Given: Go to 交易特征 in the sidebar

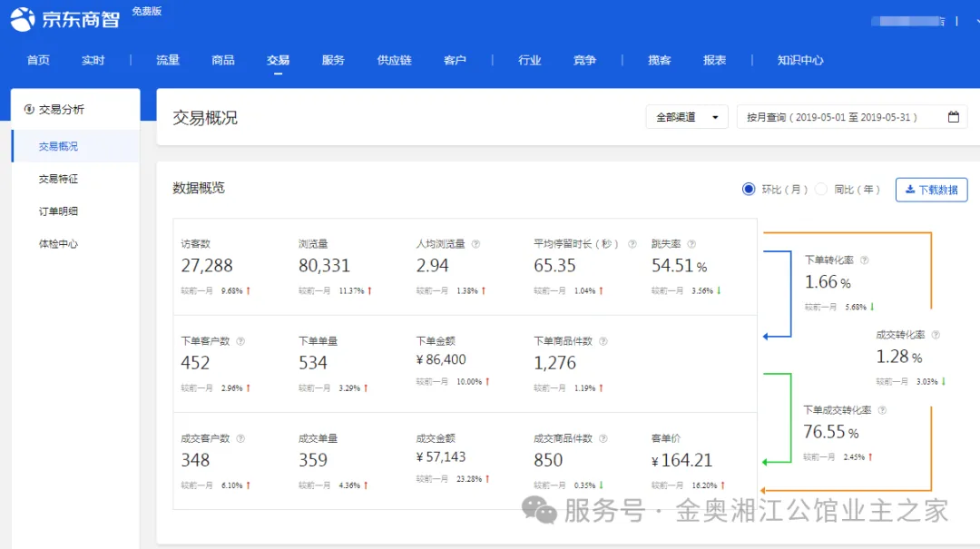Looking at the screenshot, I should click(x=58, y=179).
